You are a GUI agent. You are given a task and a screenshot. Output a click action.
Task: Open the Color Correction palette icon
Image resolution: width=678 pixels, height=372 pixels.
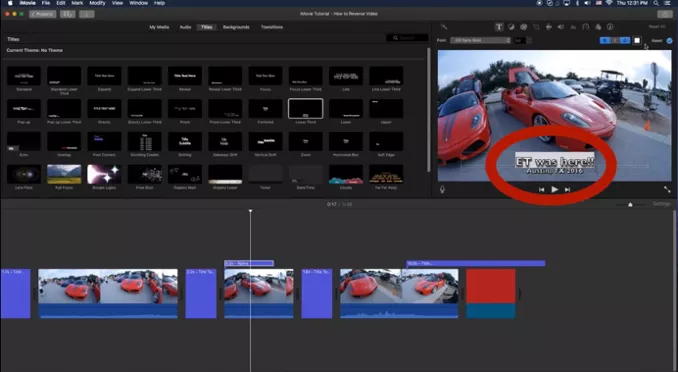(x=524, y=27)
